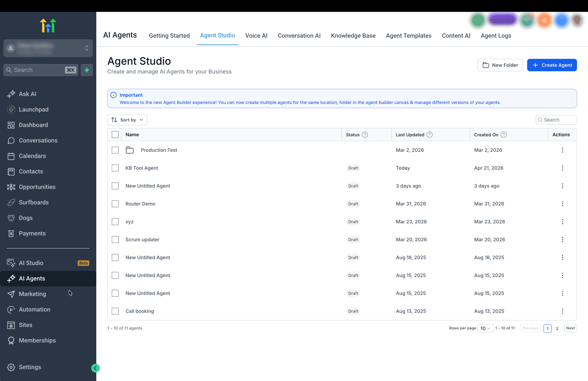The image size is (588, 381).
Task: Open the Production Test folder
Action: 159,150
